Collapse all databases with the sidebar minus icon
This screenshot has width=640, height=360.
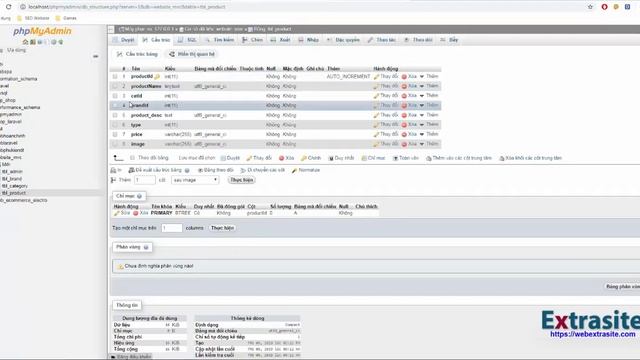(x=96, y=56)
